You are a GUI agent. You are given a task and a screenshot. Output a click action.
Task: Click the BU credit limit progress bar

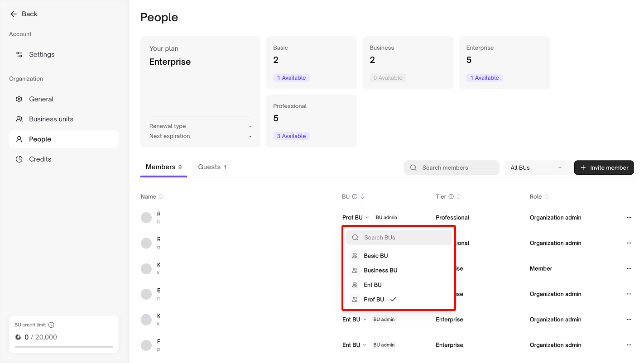tap(63, 347)
